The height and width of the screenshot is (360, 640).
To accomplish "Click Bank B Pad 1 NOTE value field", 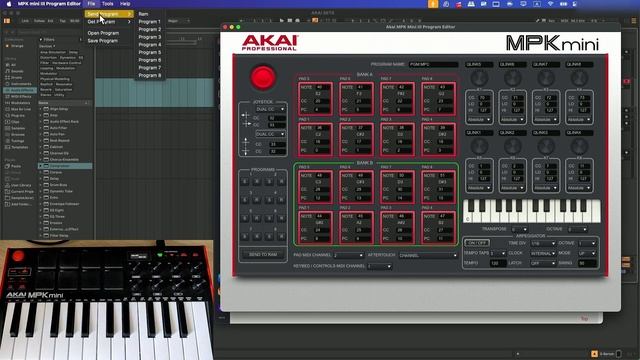I will [x=323, y=216].
